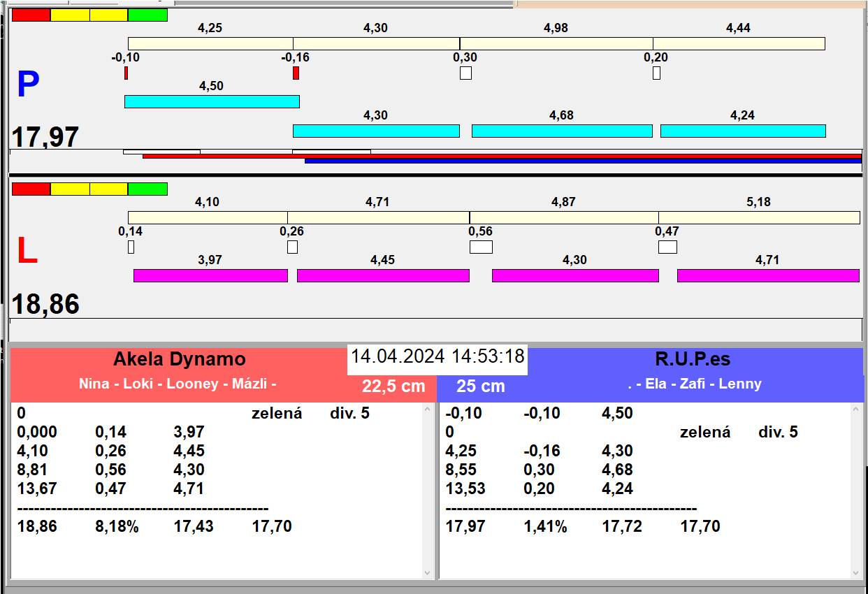Click the small red marker labeled -0,10
The image size is (868, 594).
tap(126, 73)
